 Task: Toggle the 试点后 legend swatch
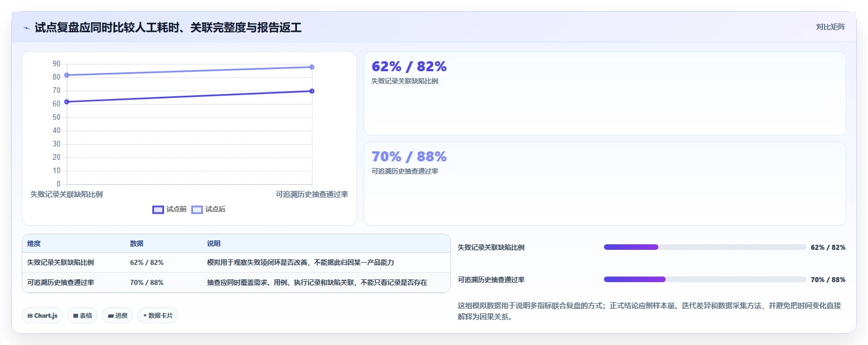point(197,210)
